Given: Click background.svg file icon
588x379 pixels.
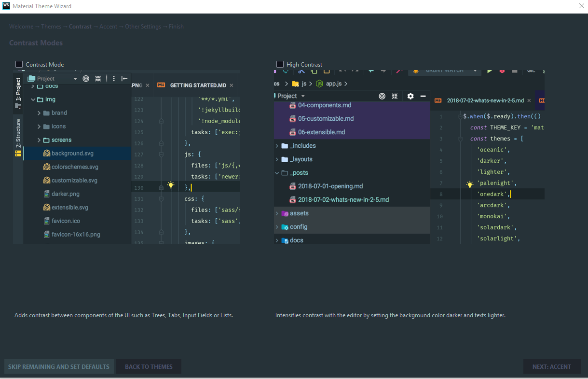Looking at the screenshot, I should pyautogui.click(x=47, y=153).
